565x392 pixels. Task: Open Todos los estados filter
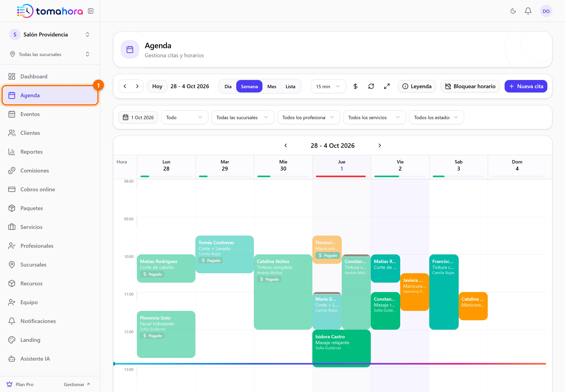(437, 117)
